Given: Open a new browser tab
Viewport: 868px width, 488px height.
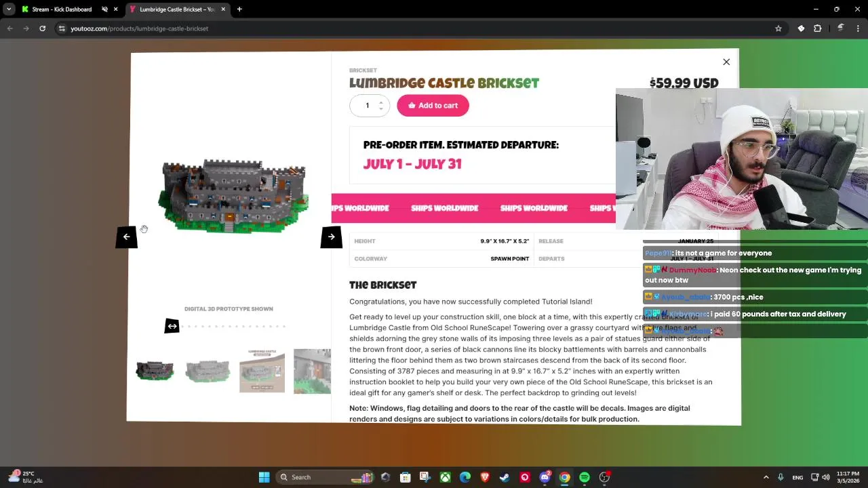Looking at the screenshot, I should click(x=239, y=9).
